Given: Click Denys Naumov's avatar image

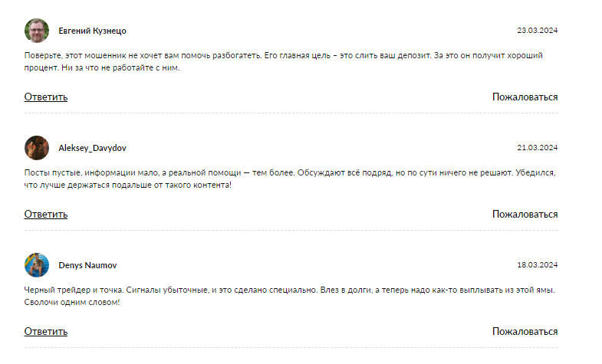Looking at the screenshot, I should tap(37, 265).
